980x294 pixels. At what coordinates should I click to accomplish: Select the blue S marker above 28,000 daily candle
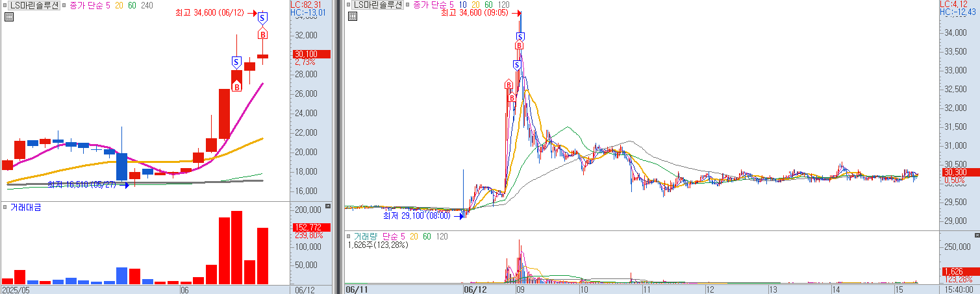pos(236,63)
